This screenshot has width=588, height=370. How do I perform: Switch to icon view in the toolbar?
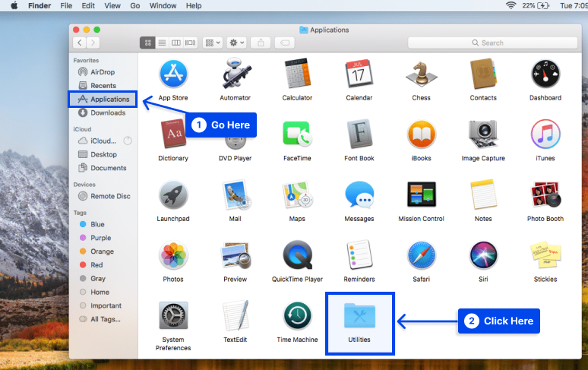click(x=147, y=43)
